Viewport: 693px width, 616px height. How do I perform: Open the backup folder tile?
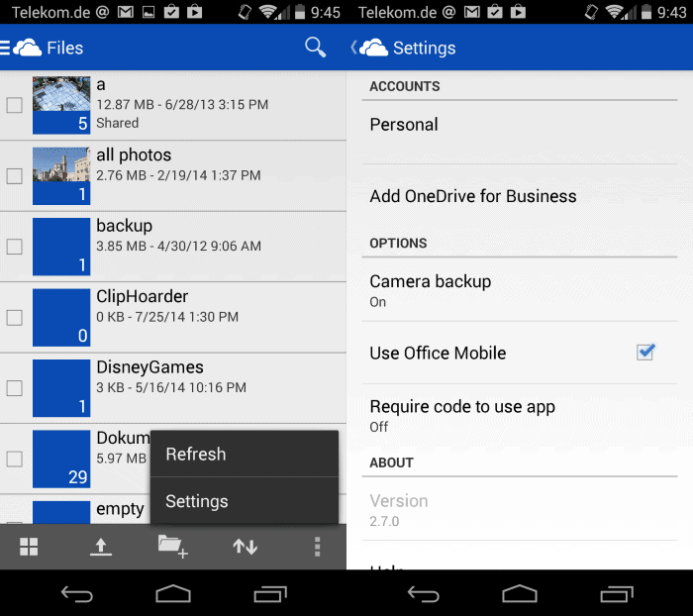tap(61, 247)
